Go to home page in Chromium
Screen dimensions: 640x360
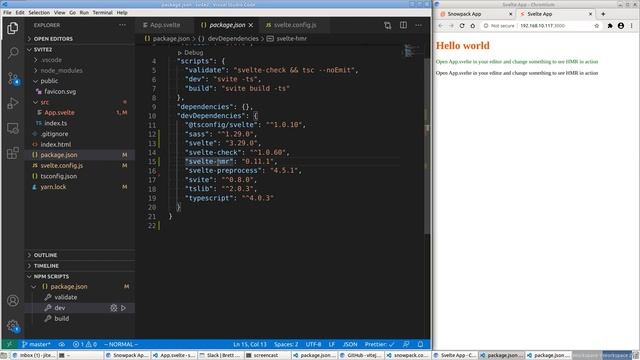[473, 25]
